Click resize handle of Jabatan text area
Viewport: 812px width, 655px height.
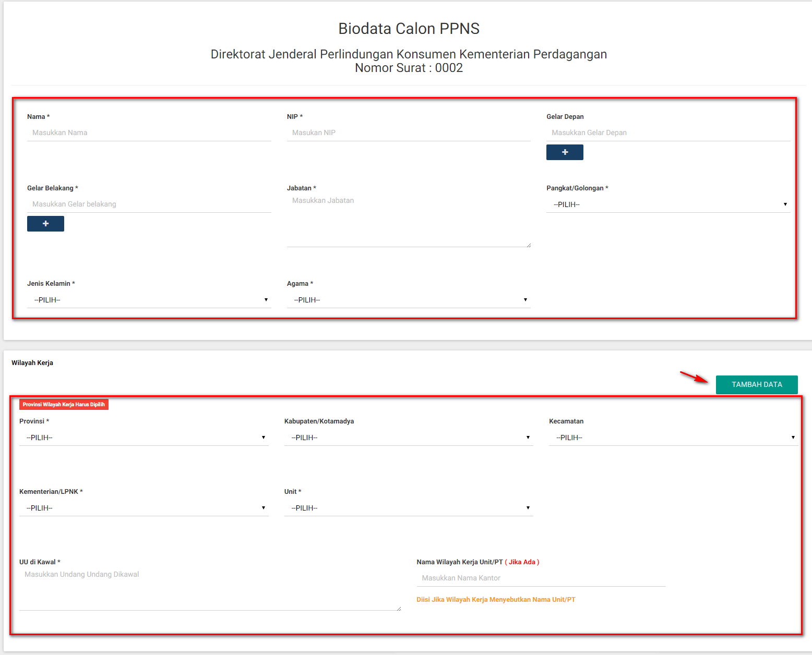point(529,245)
